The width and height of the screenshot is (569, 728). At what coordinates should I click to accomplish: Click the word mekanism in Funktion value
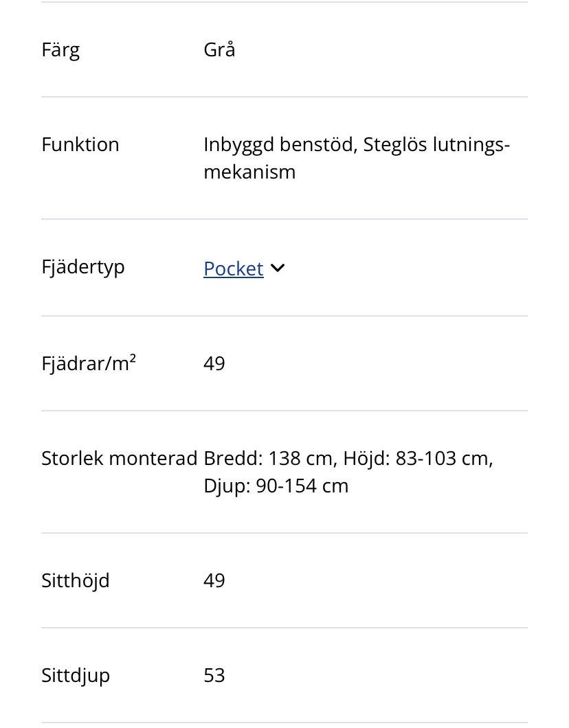[249, 172]
